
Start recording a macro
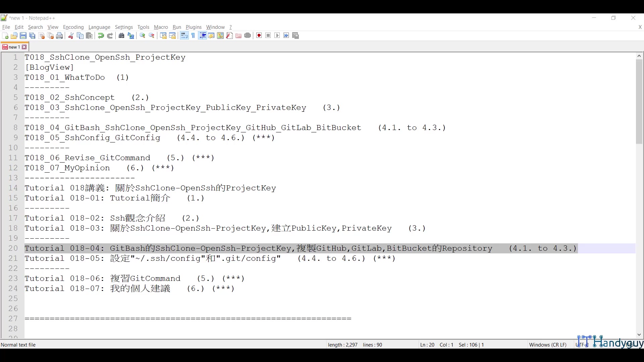tap(259, 36)
